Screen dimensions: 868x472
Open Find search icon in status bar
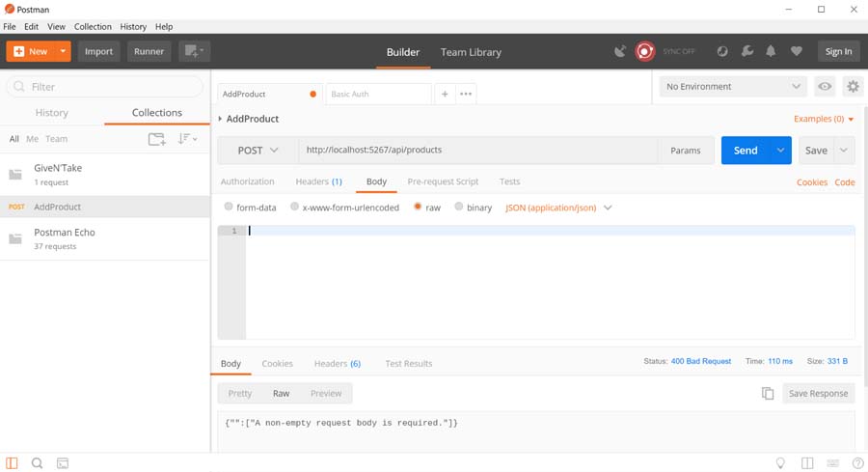[37, 463]
